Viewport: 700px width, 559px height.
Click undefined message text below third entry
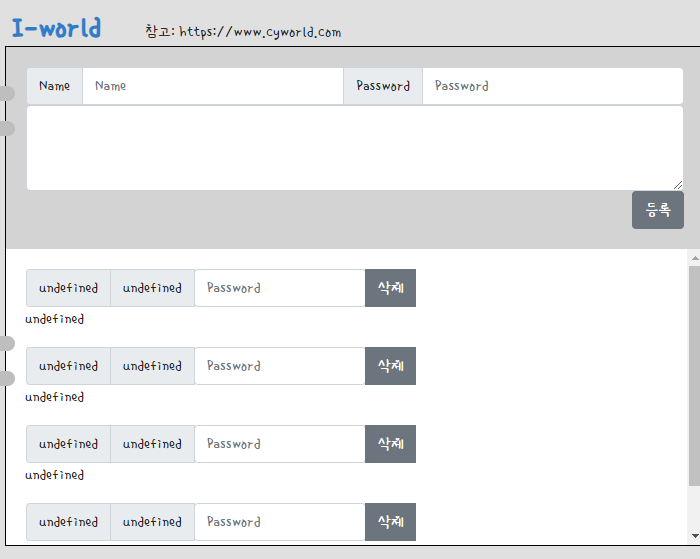[x=54, y=475]
